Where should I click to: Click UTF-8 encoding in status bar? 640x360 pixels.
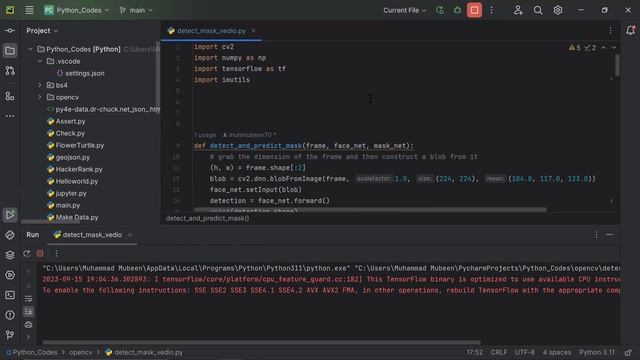(x=524, y=352)
